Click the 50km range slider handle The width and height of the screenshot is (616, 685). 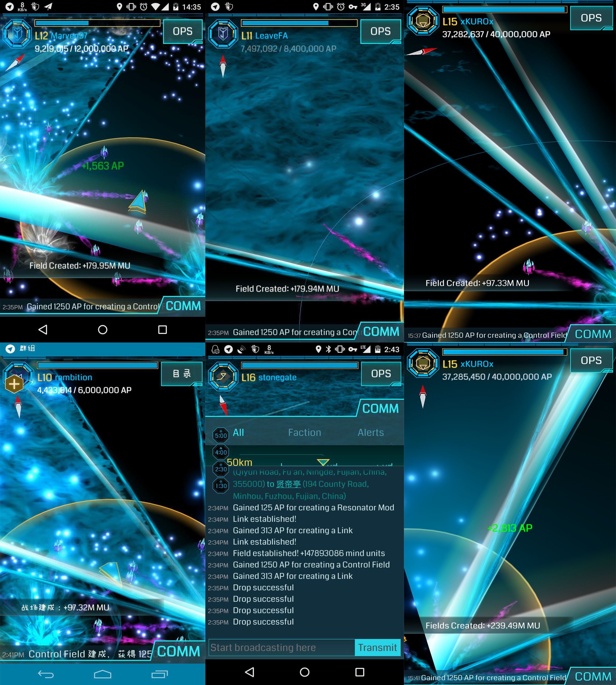click(x=323, y=462)
